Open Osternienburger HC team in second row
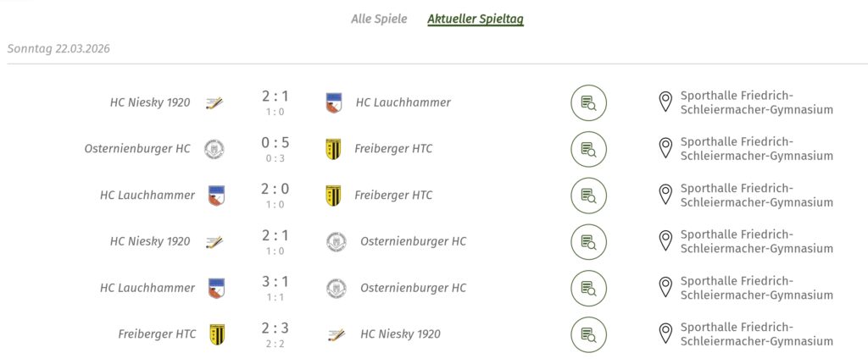868x364 pixels. coord(137,149)
